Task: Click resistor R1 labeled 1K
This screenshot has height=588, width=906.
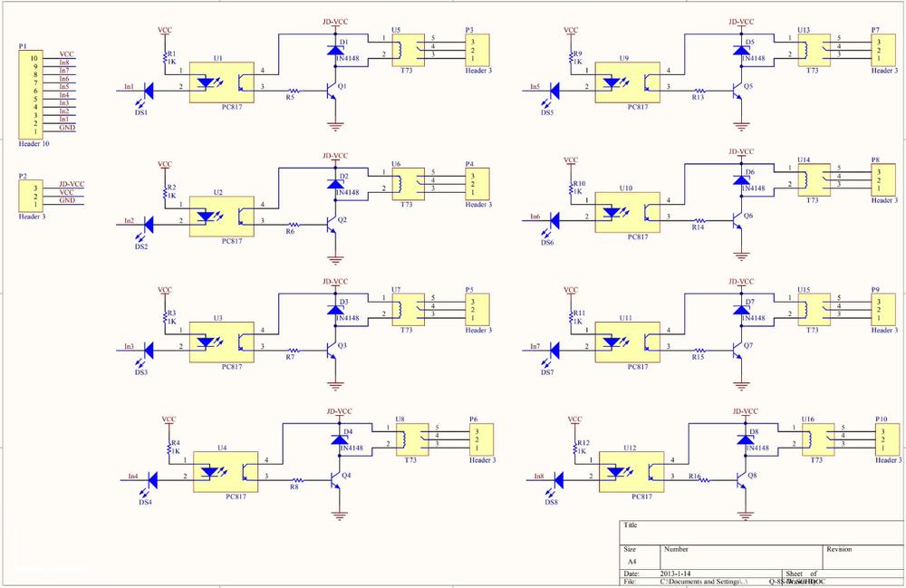Action: (166, 56)
